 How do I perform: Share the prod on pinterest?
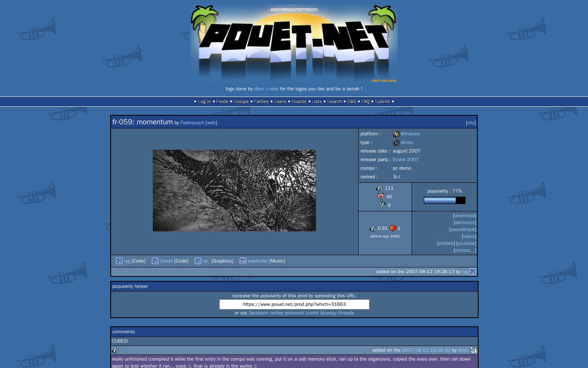294,313
